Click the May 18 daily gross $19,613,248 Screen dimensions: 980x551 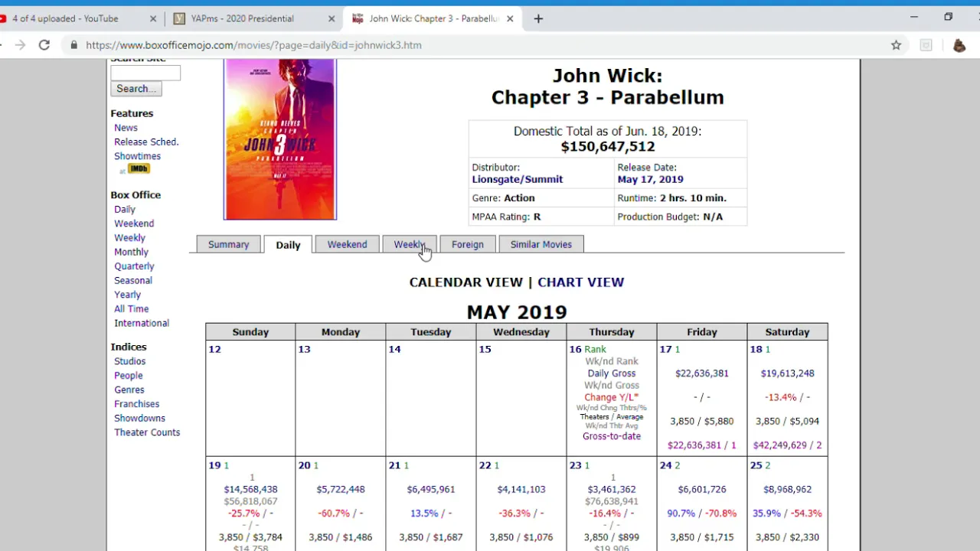tap(787, 373)
